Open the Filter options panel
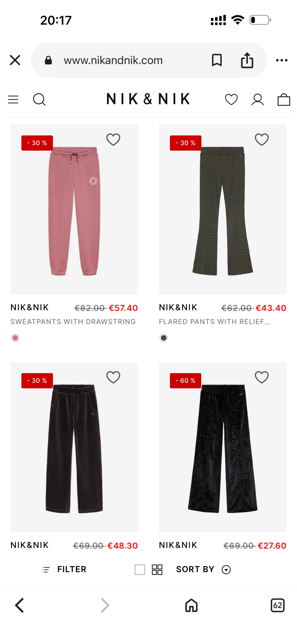This screenshot has width=297, height=644. 64,569
